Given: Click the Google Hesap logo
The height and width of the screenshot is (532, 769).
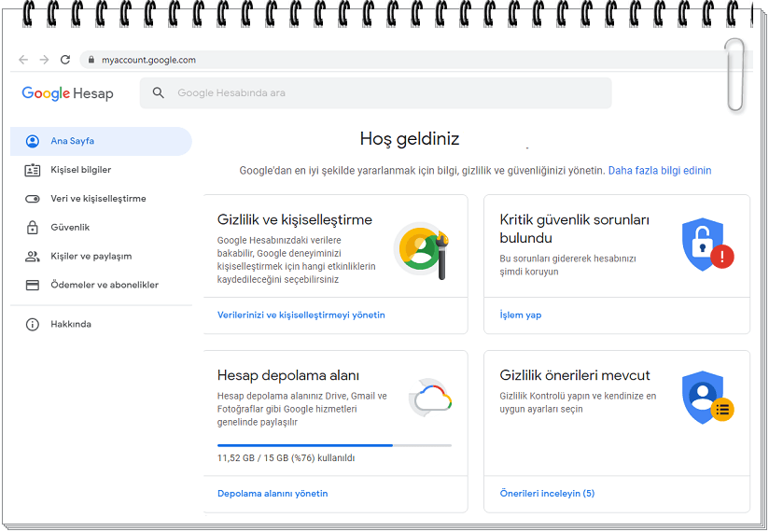Looking at the screenshot, I should pos(68,93).
